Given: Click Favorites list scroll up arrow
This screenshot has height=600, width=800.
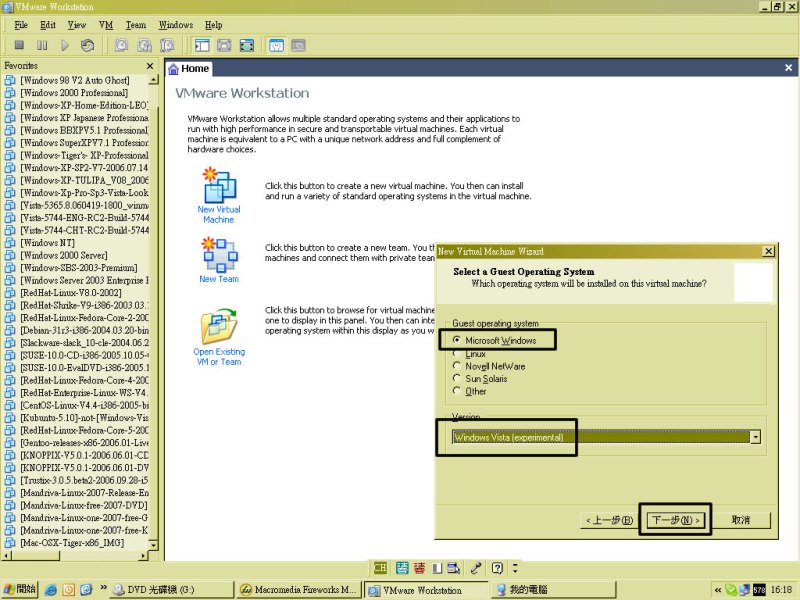Looking at the screenshot, I should tap(153, 80).
